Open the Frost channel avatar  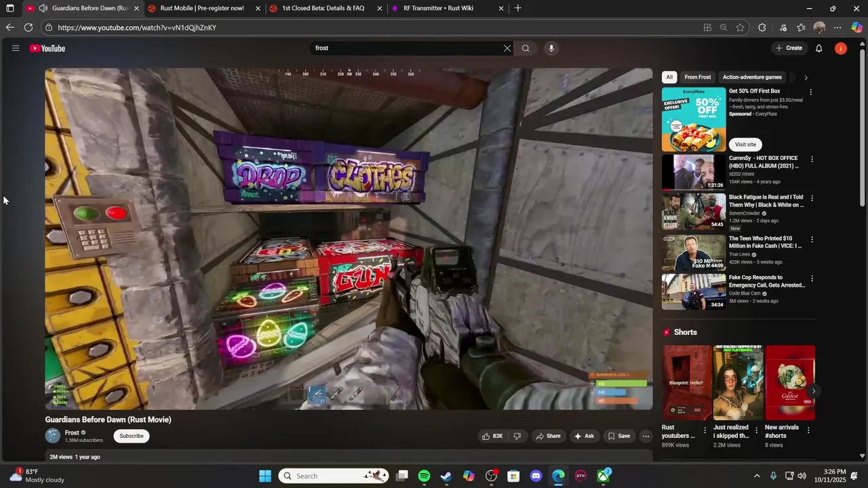coord(53,436)
